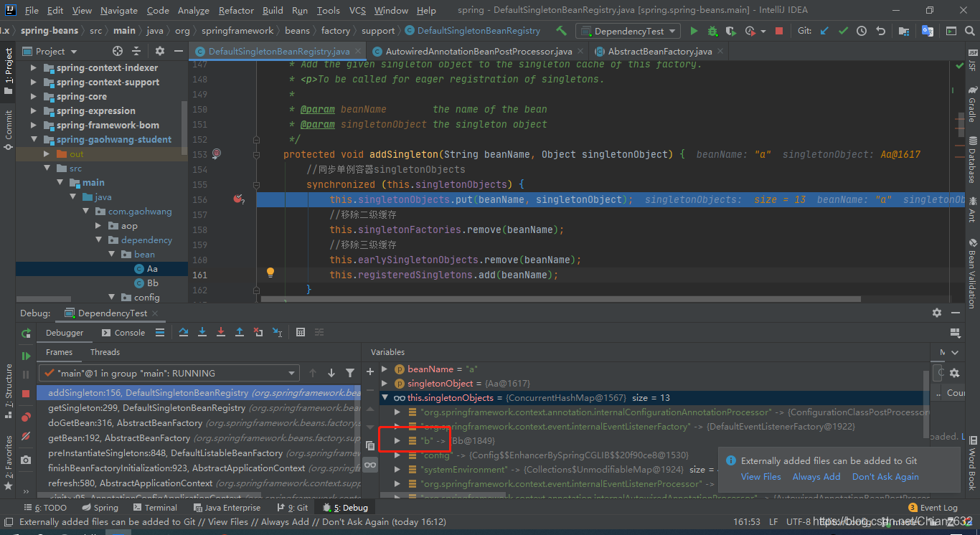
Task: Click the Translate icon in top toolbar
Action: click(928, 31)
